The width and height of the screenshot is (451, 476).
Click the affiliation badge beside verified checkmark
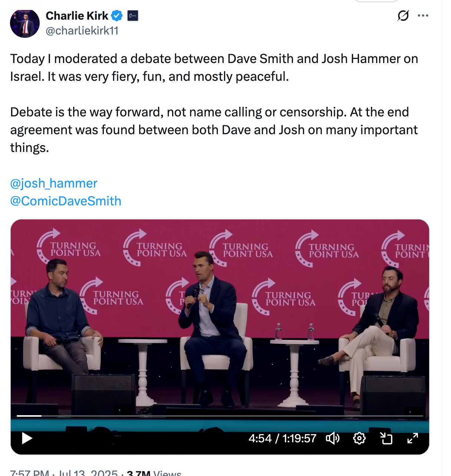(x=133, y=16)
